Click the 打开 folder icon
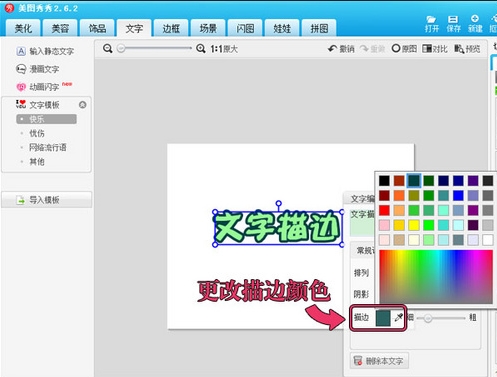 431,24
